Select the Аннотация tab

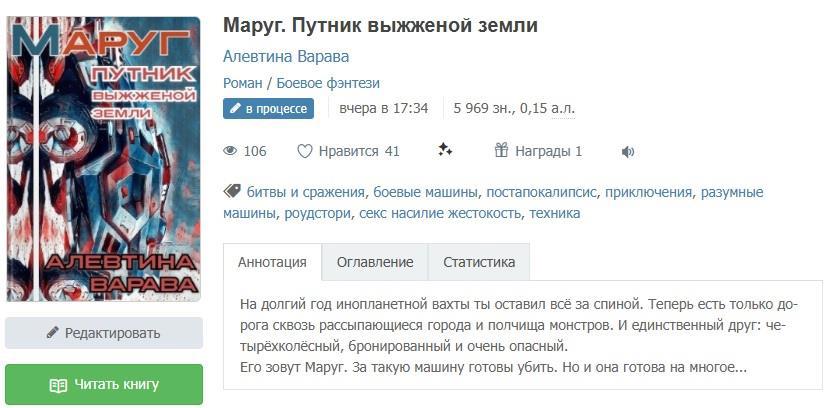[272, 262]
